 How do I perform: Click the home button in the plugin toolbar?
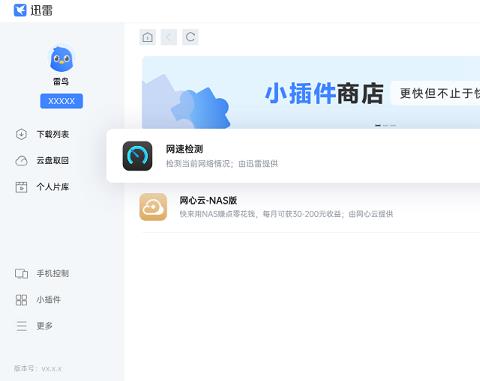pos(148,37)
